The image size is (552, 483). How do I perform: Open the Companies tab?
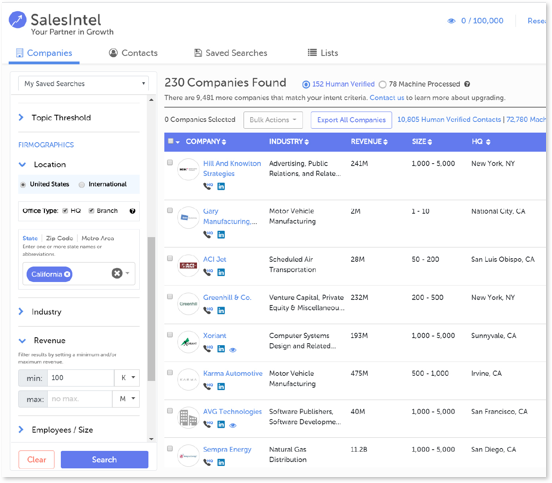(44, 53)
